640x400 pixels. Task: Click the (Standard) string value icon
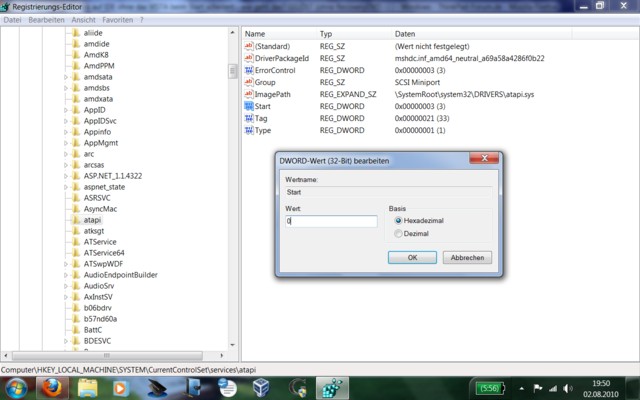pos(249,46)
